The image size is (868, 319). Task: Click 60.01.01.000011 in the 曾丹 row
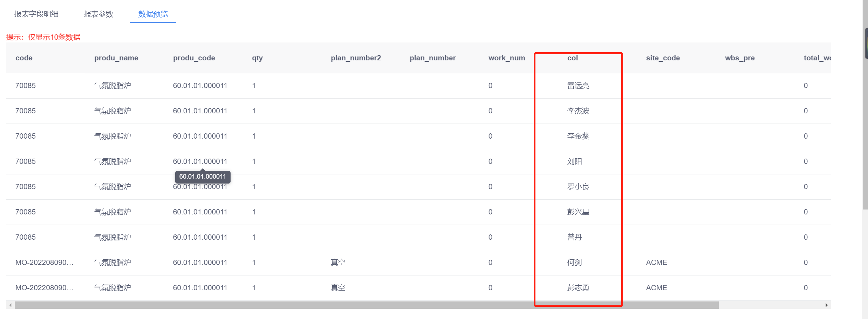click(200, 237)
